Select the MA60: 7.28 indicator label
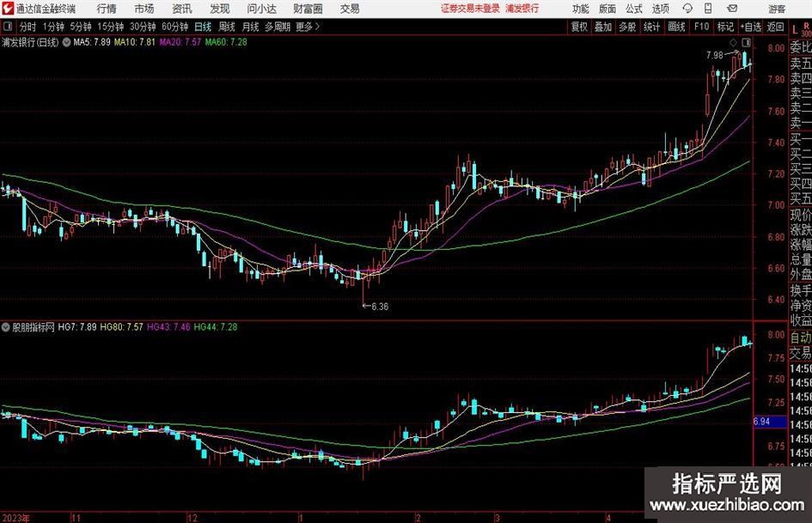This screenshot has height=523, width=812. pyautogui.click(x=226, y=42)
